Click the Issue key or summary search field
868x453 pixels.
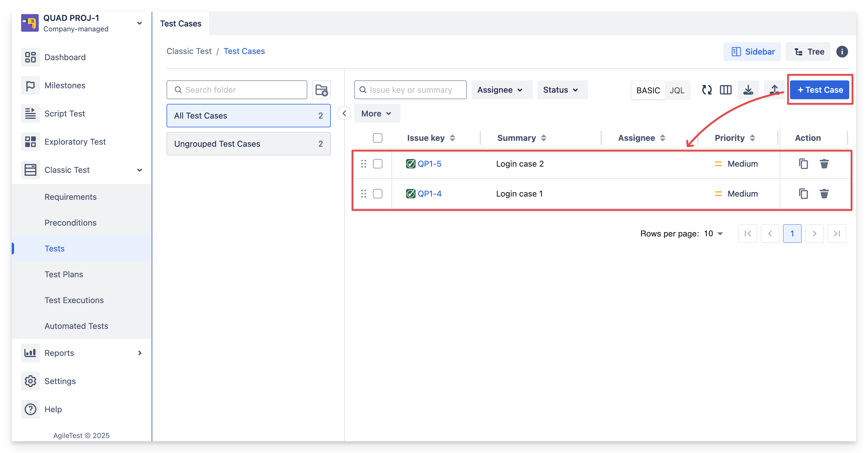(x=411, y=90)
